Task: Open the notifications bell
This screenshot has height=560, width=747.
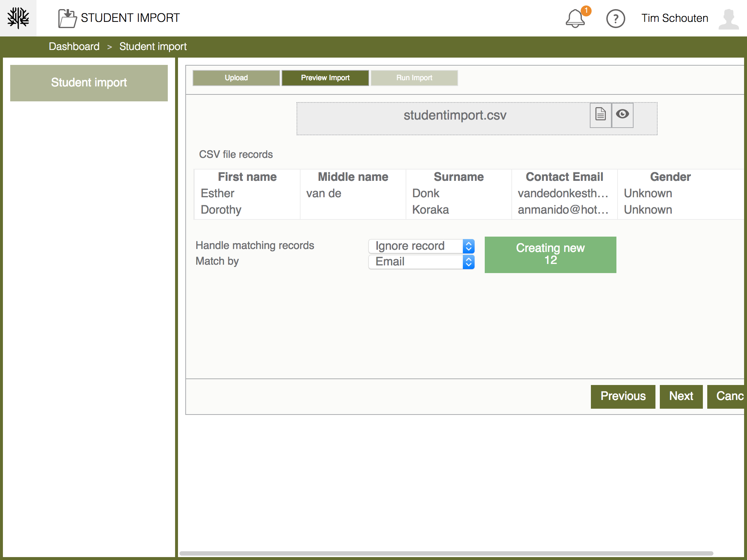Action: click(x=575, y=19)
